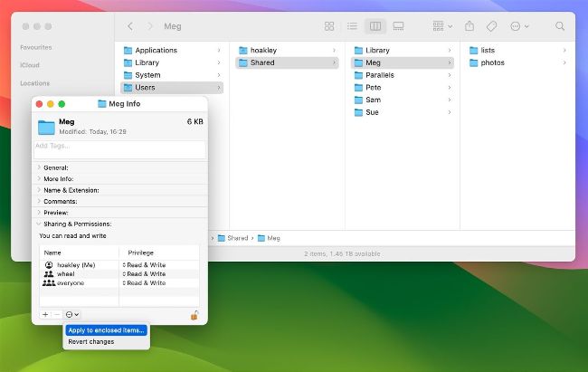Click the Add Tags field

click(x=119, y=146)
